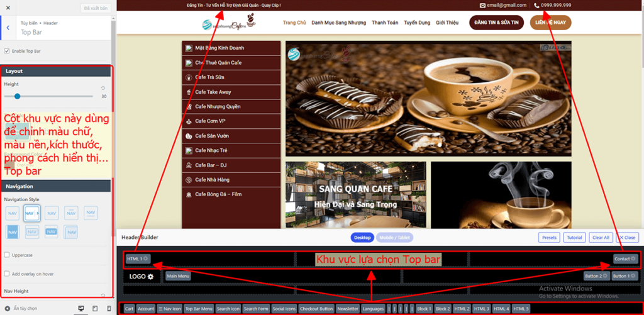Select Mặt Bằng Kinh Doanh category
Screen dimensions: 644x315
pos(231,48)
